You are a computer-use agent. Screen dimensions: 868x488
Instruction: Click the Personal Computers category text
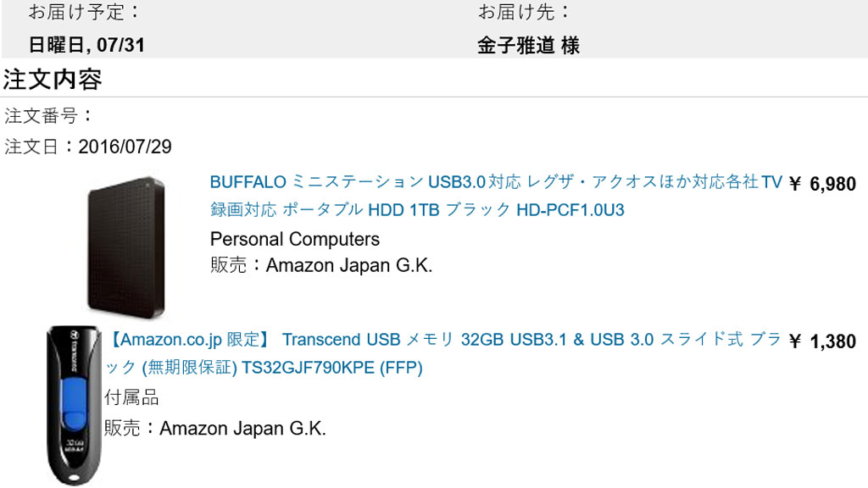294,240
